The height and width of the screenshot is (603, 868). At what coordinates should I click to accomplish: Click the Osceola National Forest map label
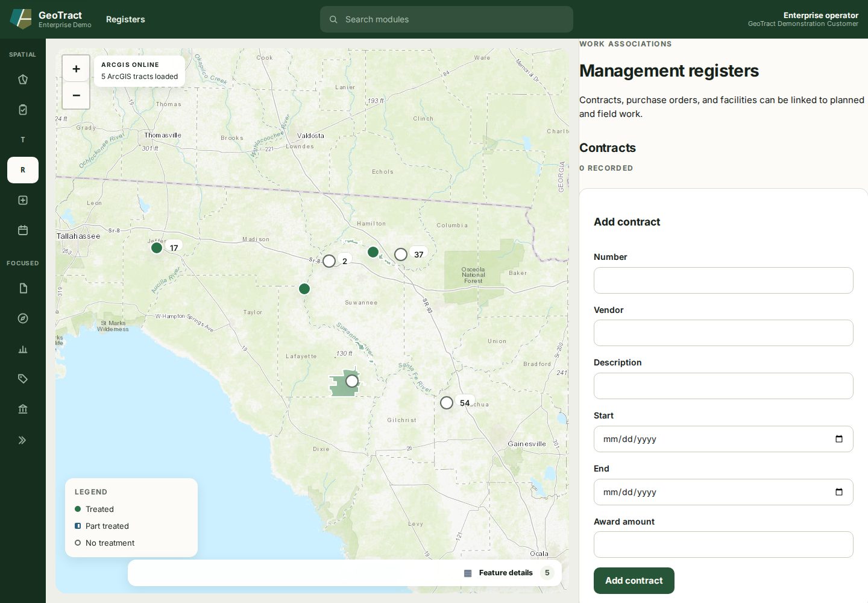coord(473,275)
